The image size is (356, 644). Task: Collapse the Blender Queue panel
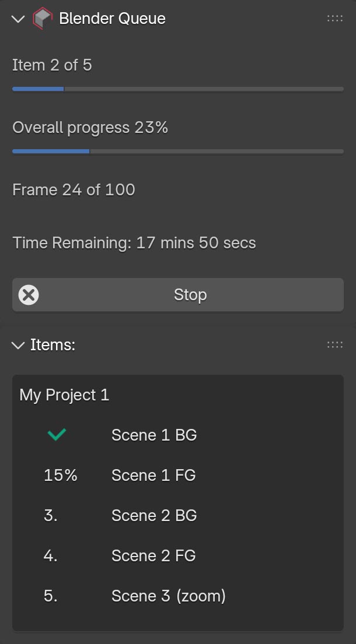pyautogui.click(x=18, y=19)
